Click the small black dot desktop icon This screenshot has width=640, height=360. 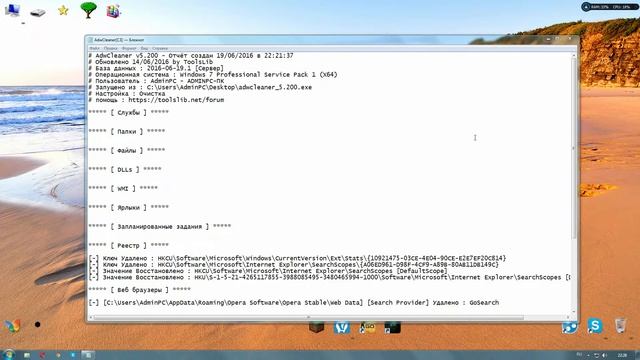point(38,325)
